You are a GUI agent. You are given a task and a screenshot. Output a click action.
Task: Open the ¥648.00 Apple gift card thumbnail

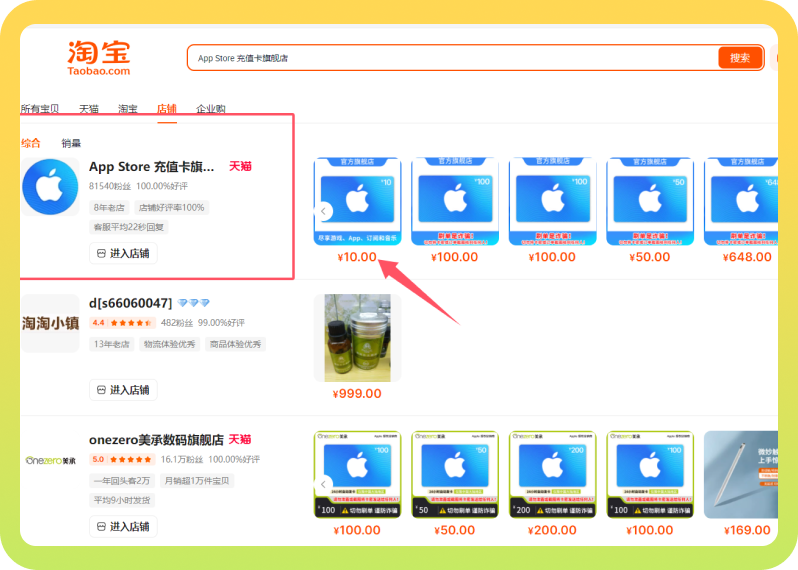(x=741, y=202)
